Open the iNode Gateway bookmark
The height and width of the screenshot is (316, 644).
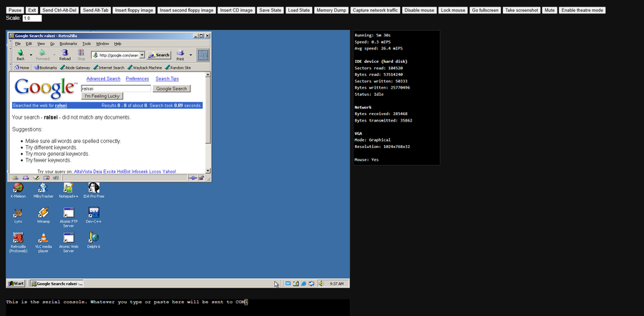tap(74, 67)
